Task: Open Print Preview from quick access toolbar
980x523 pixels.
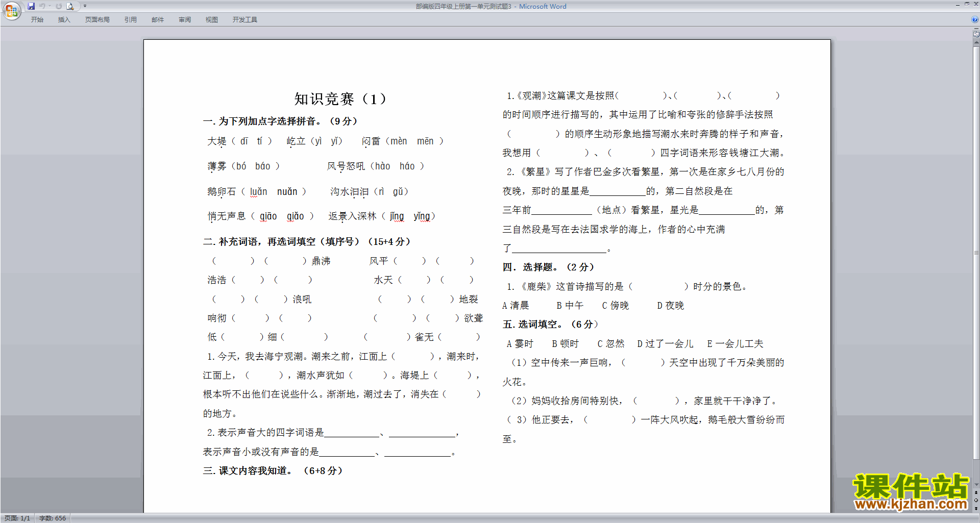Action: pos(70,6)
